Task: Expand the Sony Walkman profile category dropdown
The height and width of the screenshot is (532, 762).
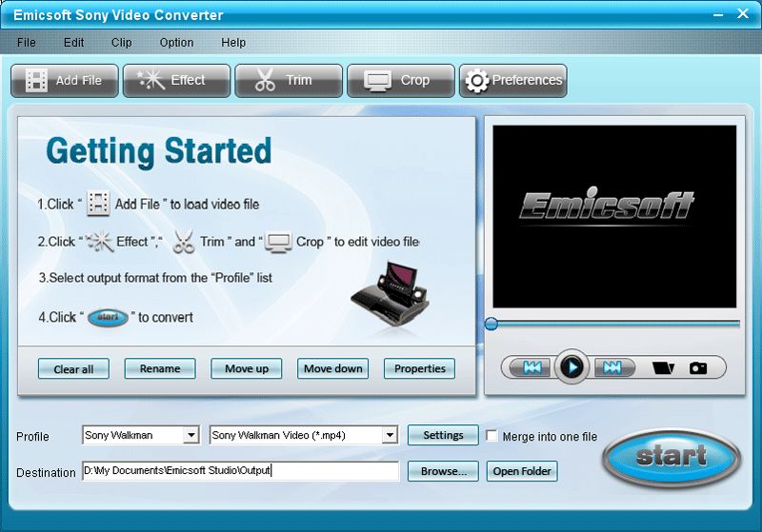Action: point(191,435)
